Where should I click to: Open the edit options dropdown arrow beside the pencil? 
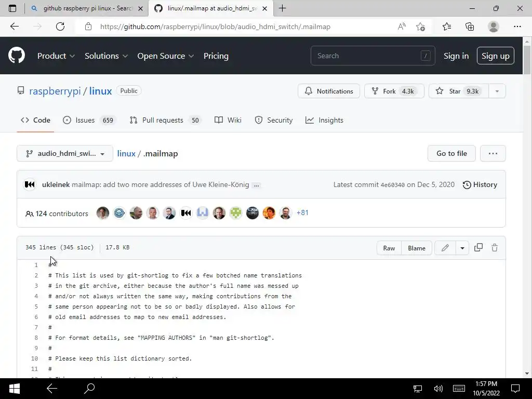(x=462, y=248)
